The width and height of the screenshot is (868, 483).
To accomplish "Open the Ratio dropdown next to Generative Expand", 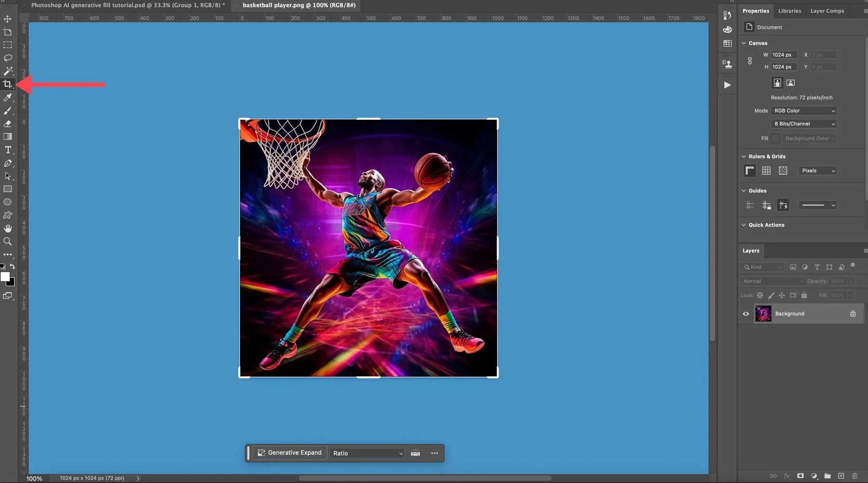I will point(366,453).
